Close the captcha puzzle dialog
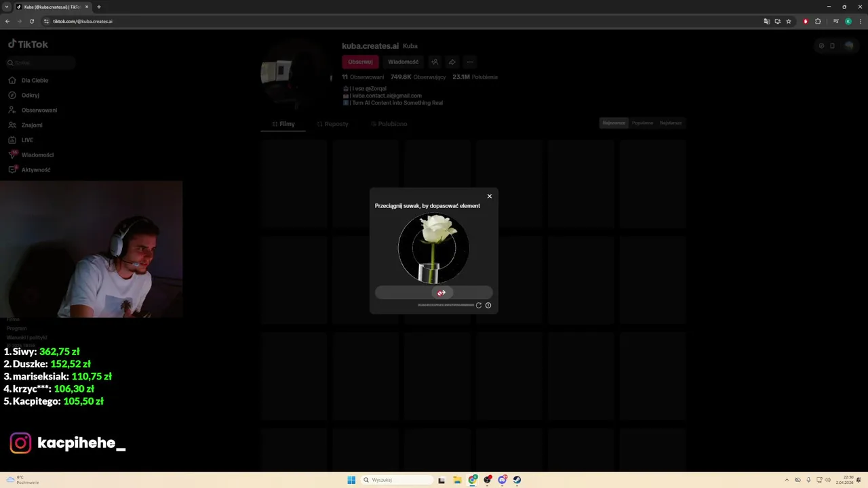This screenshot has width=868, height=488. [490, 197]
